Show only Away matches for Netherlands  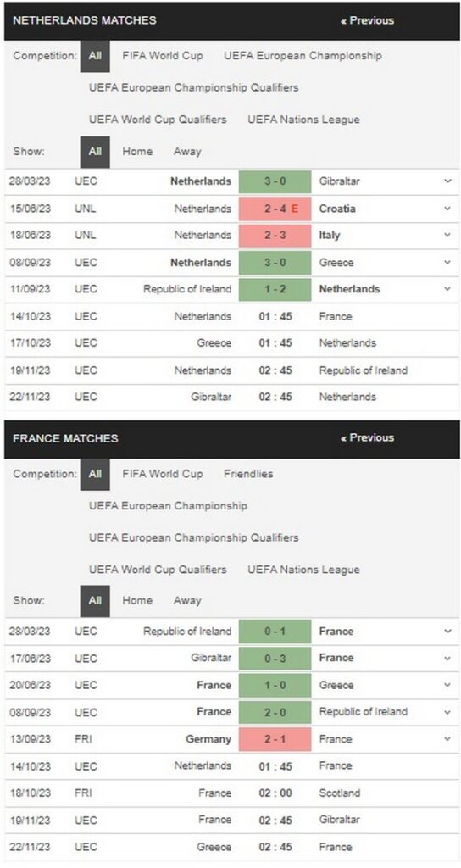(187, 152)
